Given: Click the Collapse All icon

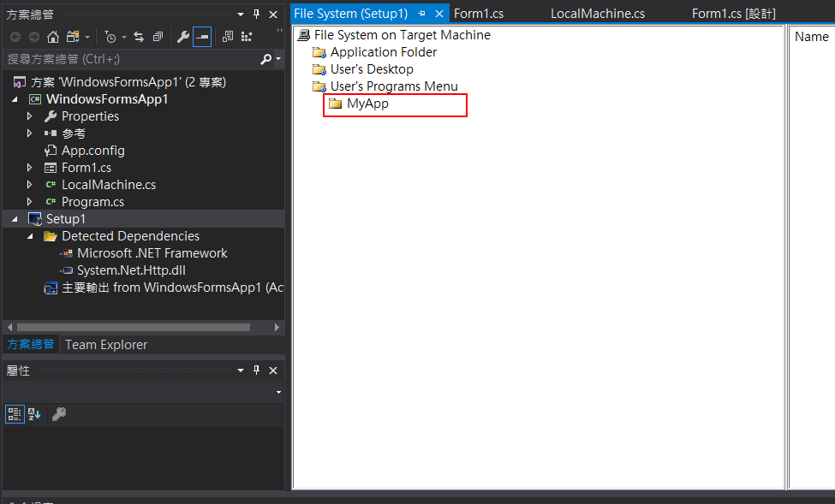Looking at the screenshot, I should pos(158,37).
